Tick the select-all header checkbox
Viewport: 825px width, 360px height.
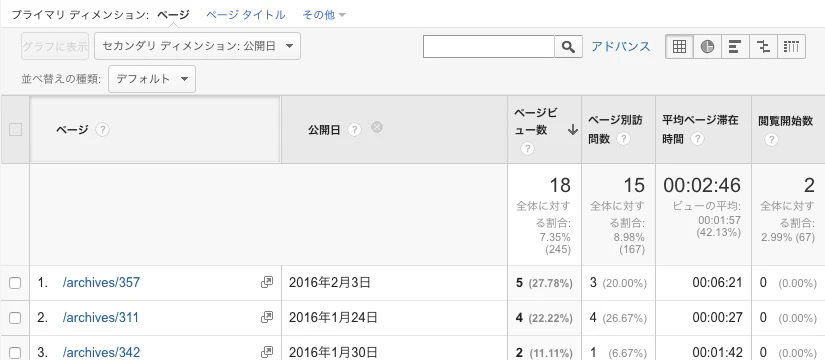click(x=15, y=129)
